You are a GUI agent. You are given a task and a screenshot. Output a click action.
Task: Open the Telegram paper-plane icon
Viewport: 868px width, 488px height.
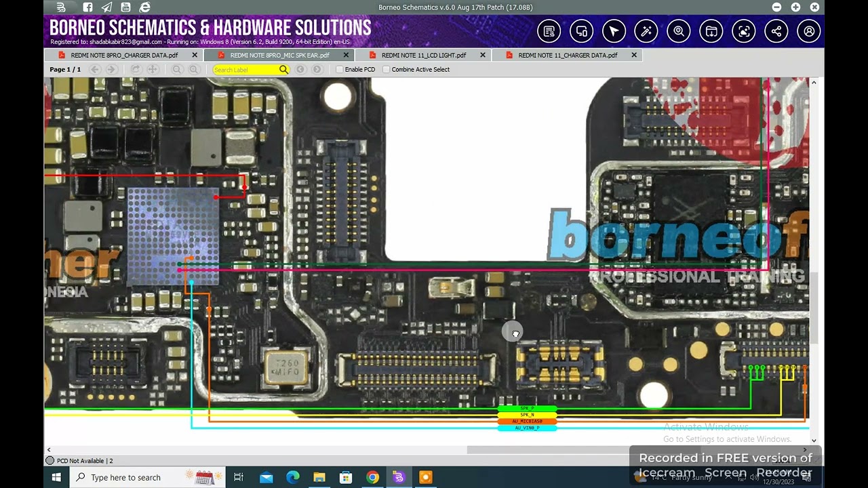tap(106, 7)
